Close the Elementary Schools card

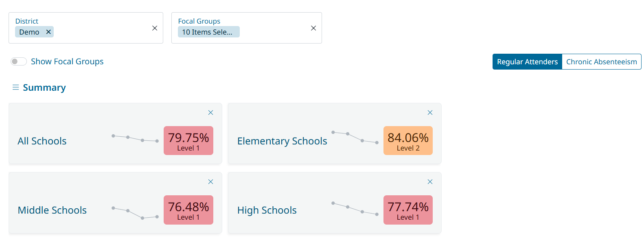[x=430, y=113]
